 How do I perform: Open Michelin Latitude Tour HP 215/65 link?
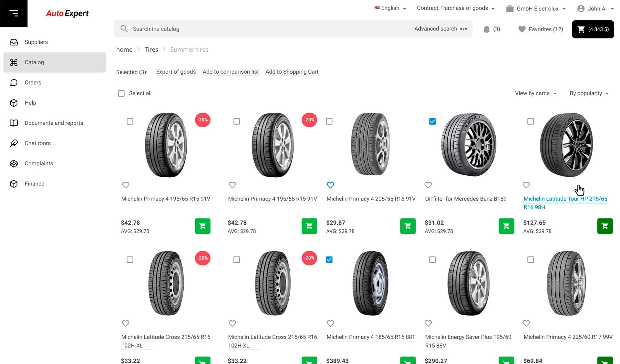coord(565,203)
